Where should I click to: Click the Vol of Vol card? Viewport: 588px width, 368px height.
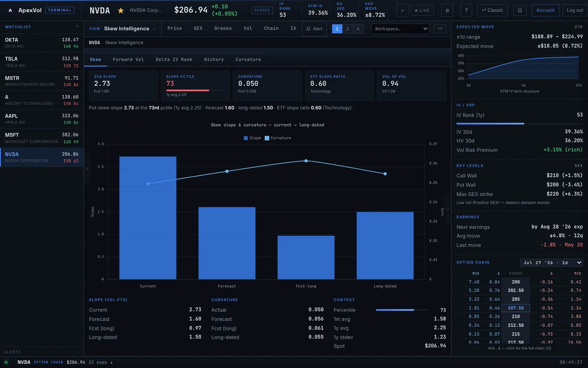(412, 85)
